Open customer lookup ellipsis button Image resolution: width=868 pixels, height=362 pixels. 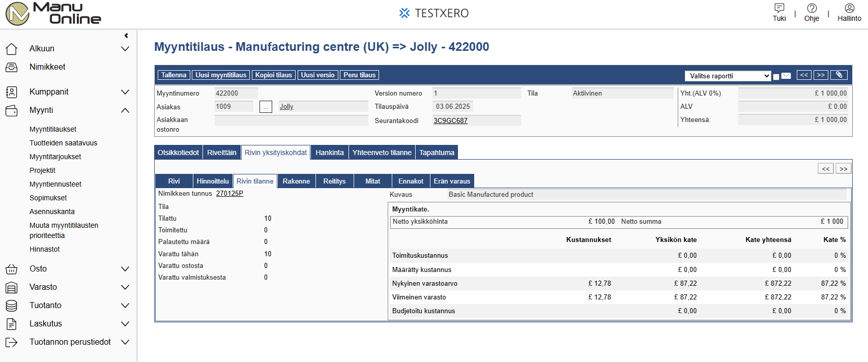coord(266,107)
